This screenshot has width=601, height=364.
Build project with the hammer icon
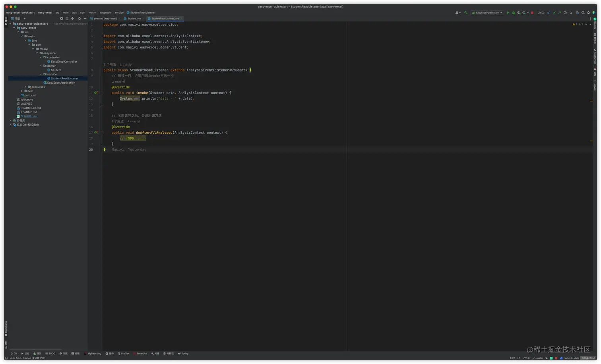[x=466, y=13]
